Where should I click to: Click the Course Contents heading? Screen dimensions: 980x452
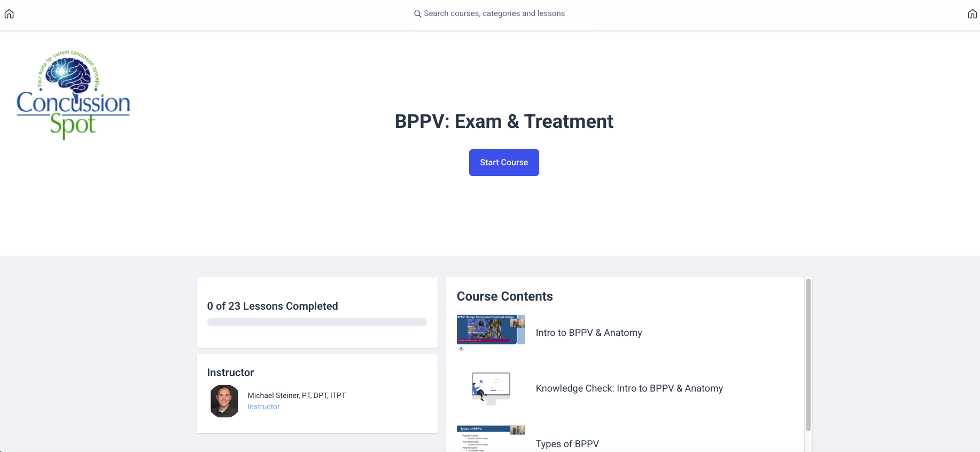[x=505, y=296]
